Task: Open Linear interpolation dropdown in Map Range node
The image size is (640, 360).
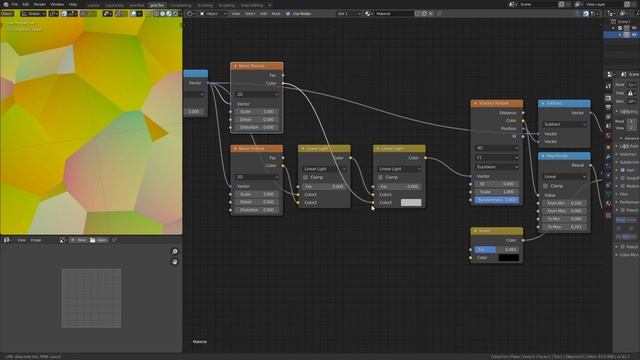Action: [564, 177]
